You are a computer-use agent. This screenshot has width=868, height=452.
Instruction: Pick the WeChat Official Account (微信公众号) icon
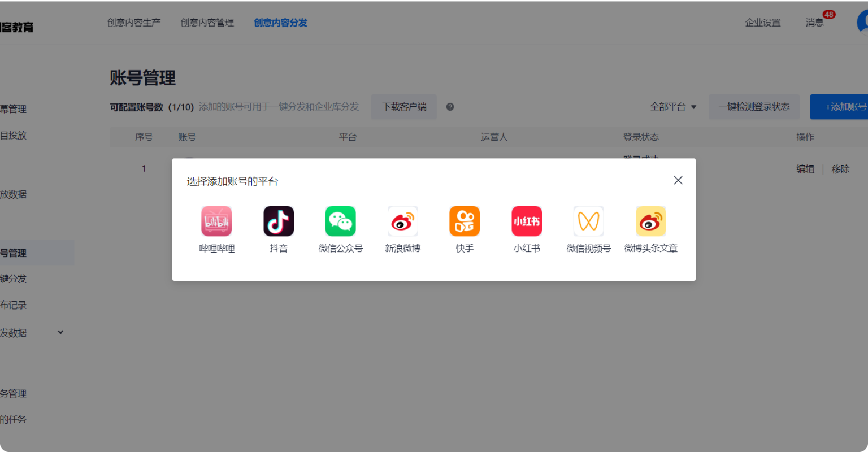tap(340, 221)
